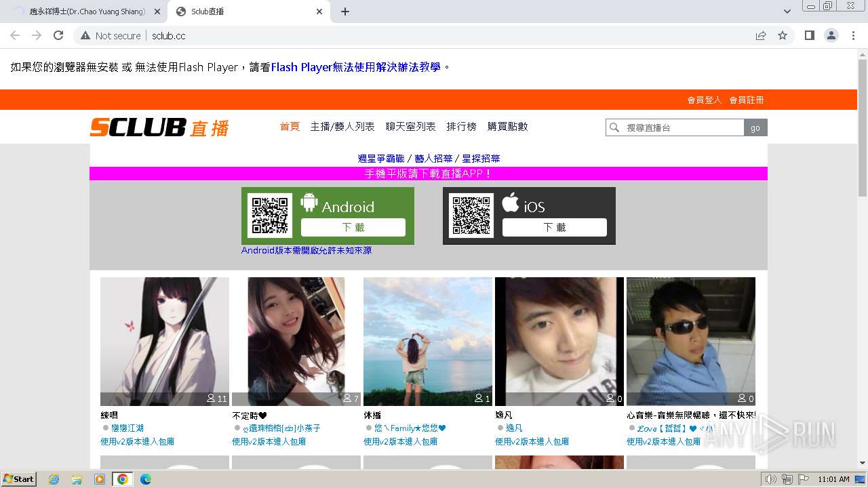Open the 星探招募 link
The height and width of the screenshot is (488, 868).
[x=481, y=159]
